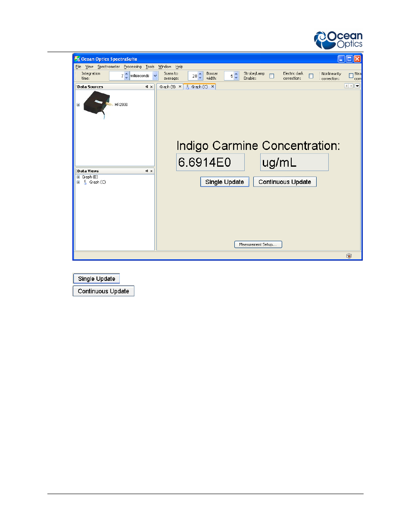The height and width of the screenshot is (532, 411).
Task: Expand the HR2000 spectrometer node
Action: [x=78, y=105]
